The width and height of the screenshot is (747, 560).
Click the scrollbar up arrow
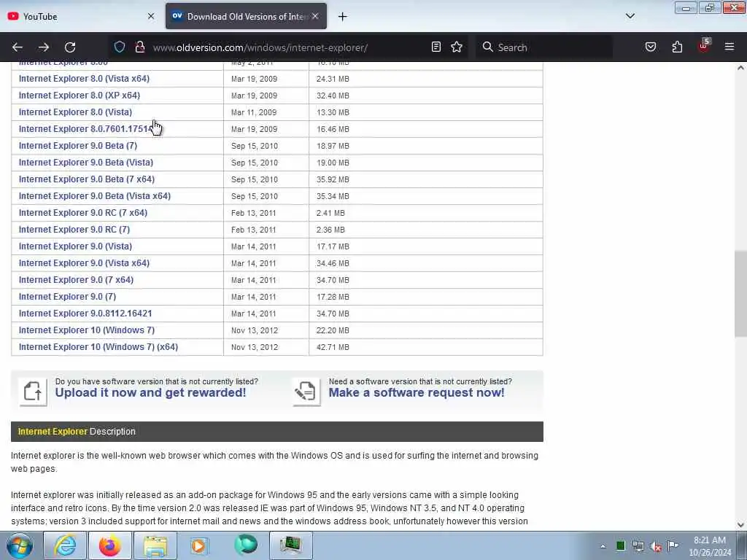(740, 68)
